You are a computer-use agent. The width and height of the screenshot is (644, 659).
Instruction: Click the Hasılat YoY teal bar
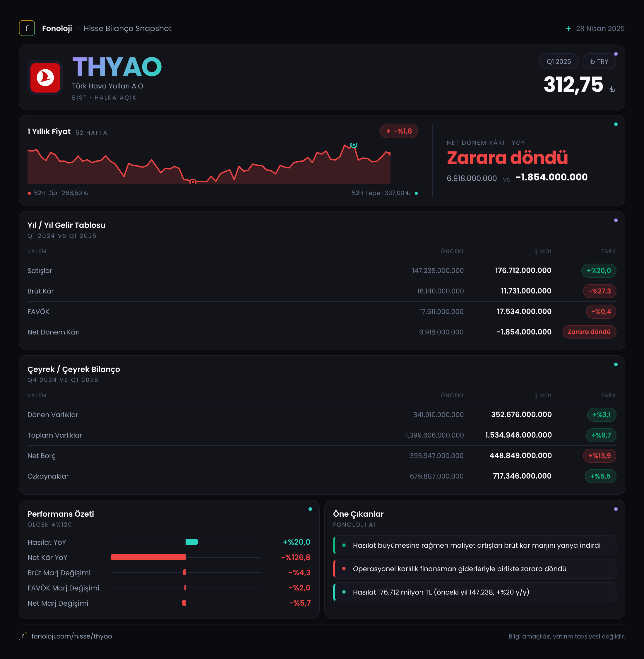click(x=192, y=542)
